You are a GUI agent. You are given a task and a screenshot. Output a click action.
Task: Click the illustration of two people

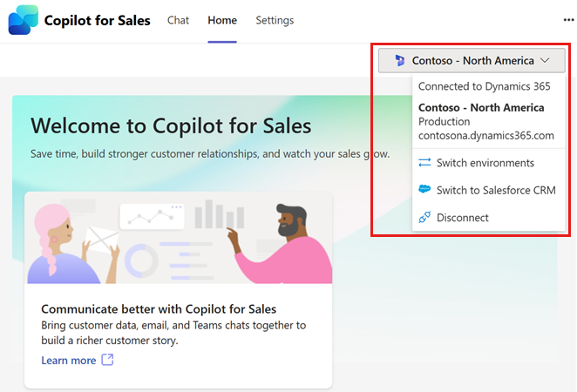coord(180,240)
